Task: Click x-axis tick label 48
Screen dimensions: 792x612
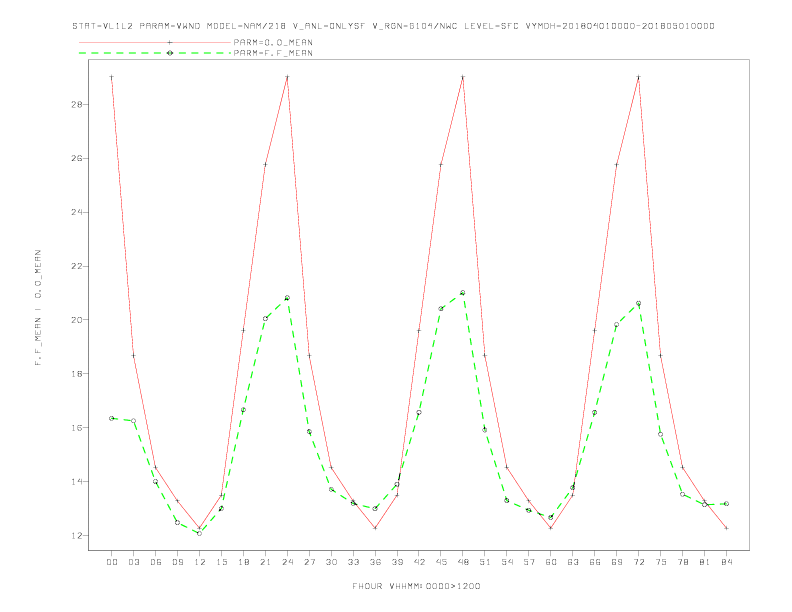Action: 463,562
